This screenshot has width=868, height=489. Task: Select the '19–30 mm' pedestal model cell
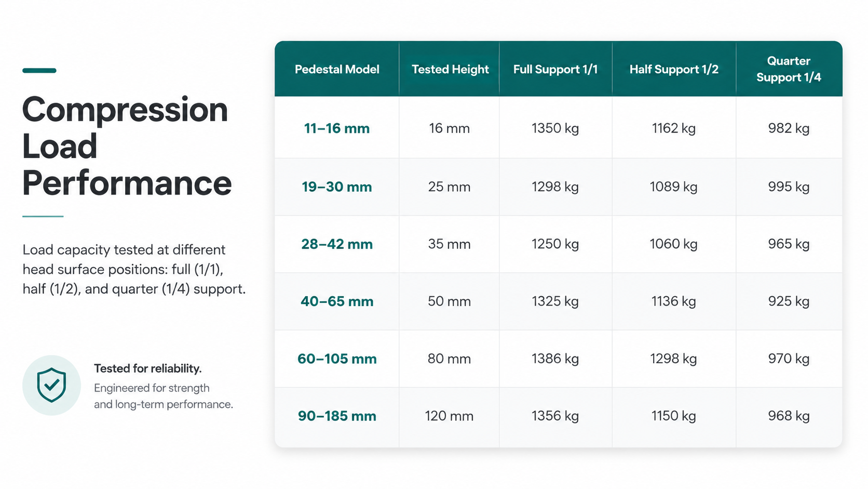pyautogui.click(x=337, y=187)
